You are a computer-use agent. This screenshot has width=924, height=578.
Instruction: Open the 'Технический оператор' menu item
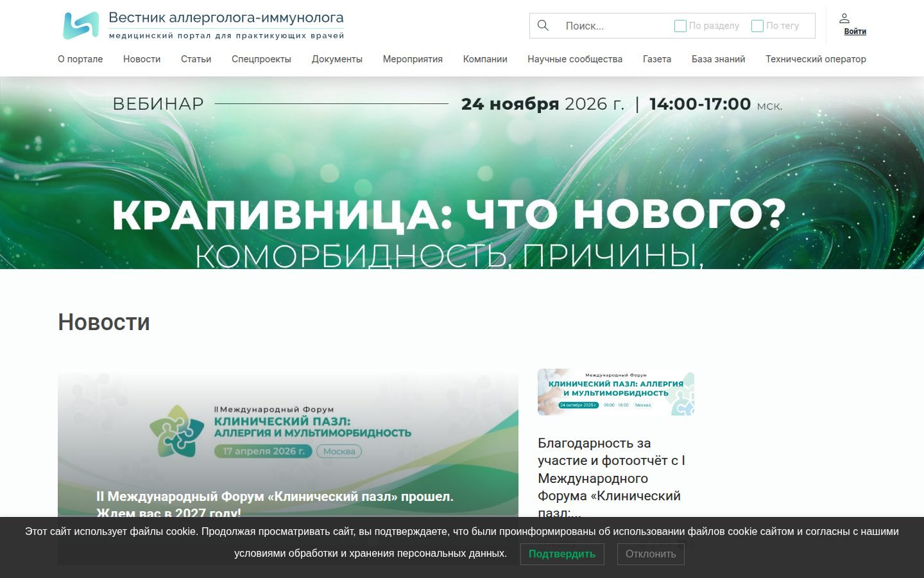816,59
